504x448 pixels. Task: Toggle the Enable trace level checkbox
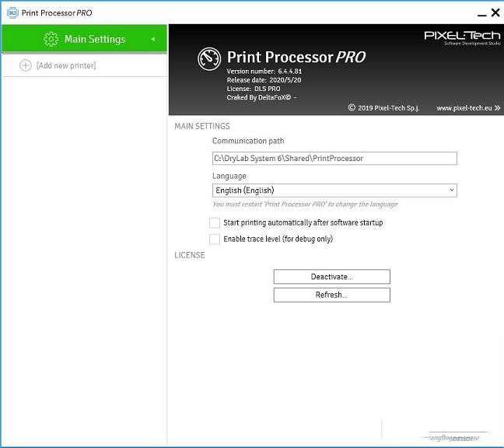[x=215, y=239]
